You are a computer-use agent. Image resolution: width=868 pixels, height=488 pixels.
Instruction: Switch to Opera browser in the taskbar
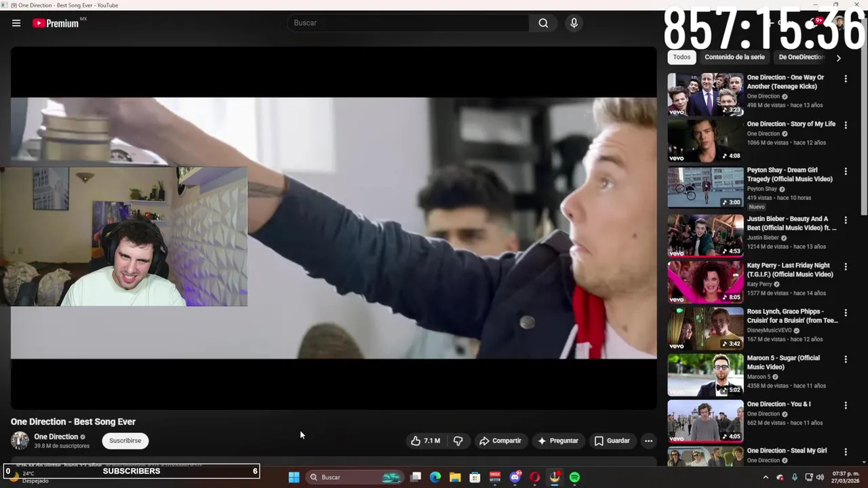(x=534, y=477)
